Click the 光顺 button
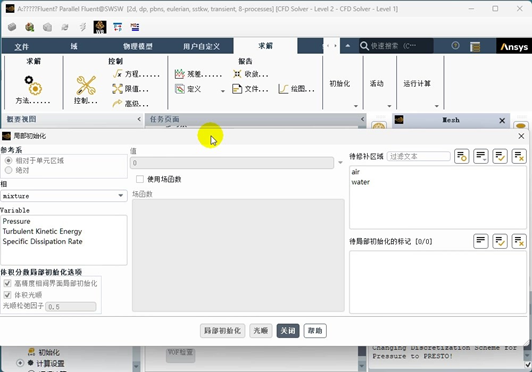Image resolution: width=532 pixels, height=372 pixels. [x=261, y=331]
